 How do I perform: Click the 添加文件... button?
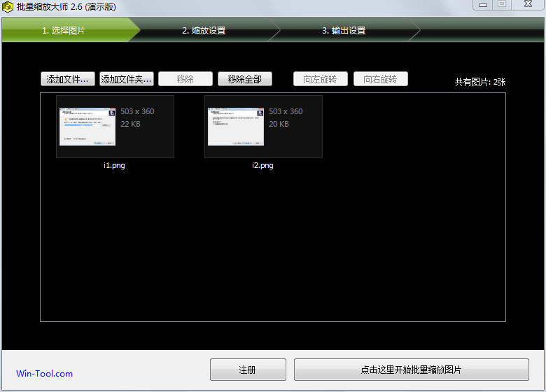tap(68, 79)
